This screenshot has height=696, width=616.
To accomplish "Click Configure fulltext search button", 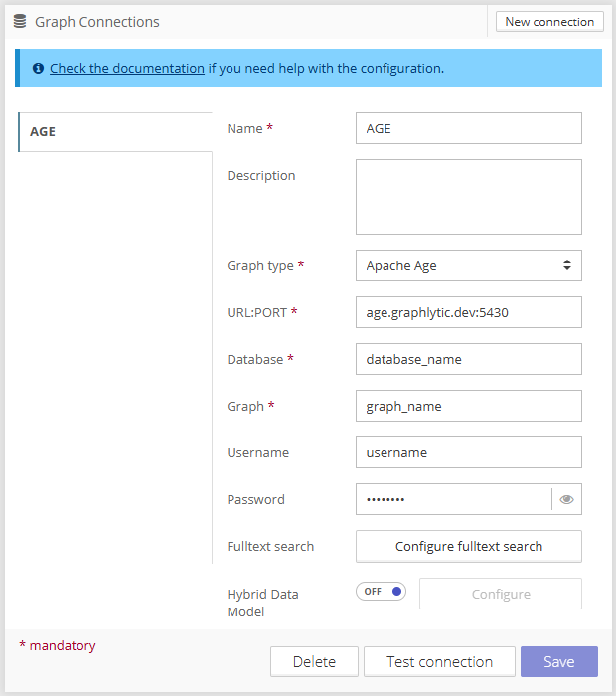I will [468, 546].
